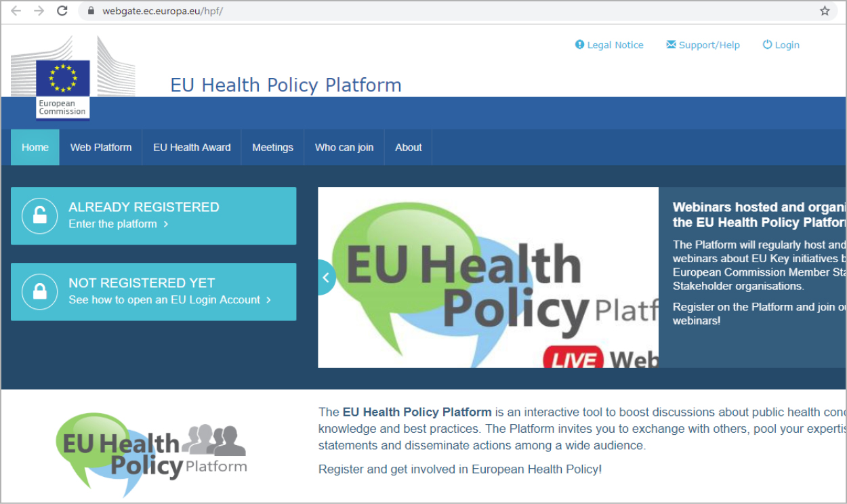Viewport: 847px width, 504px height.
Task: Click the unlocked padlock icon
Action: [40, 216]
